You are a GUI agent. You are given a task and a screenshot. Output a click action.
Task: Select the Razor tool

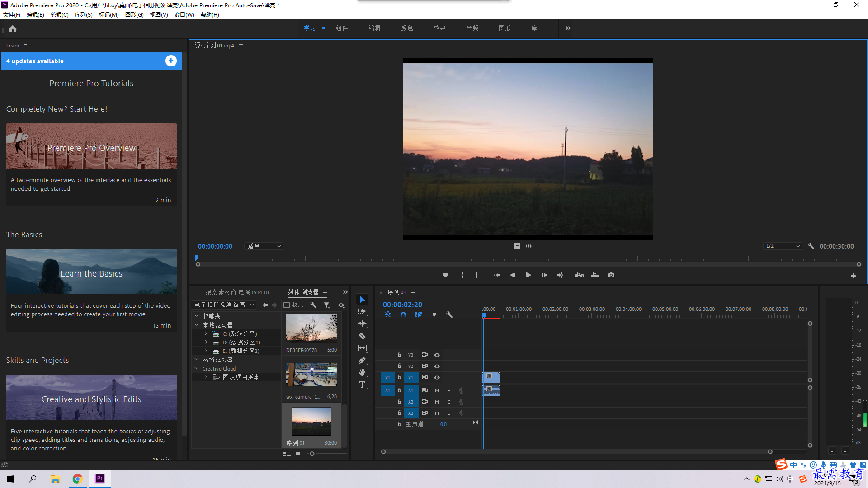[x=362, y=336]
